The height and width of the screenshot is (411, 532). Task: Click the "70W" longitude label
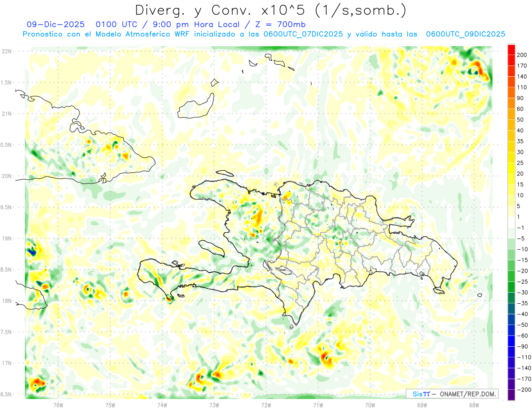tap(370, 405)
